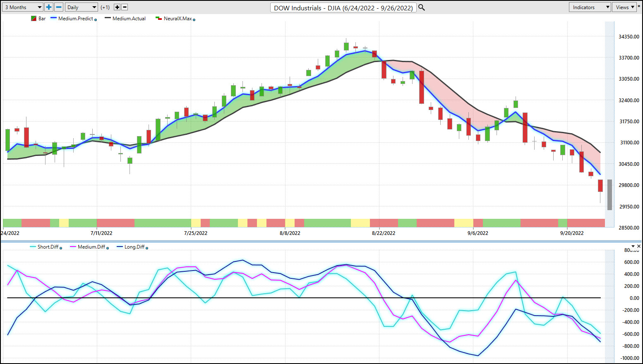This screenshot has width=643, height=364.
Task: Open the 3 Months time range dropdown
Action: click(x=23, y=7)
